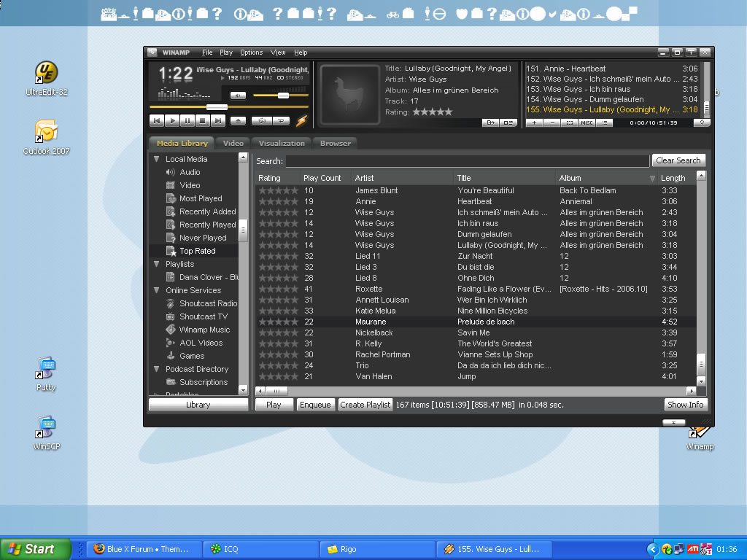Mute audio with the speaker button
This screenshot has width=747, height=560.
click(238, 96)
